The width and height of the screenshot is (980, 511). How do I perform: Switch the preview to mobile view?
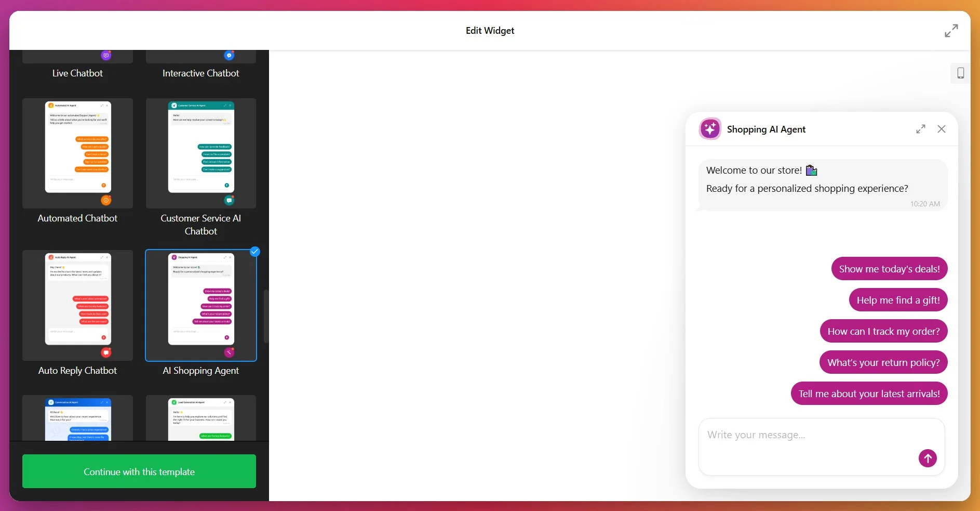(960, 73)
